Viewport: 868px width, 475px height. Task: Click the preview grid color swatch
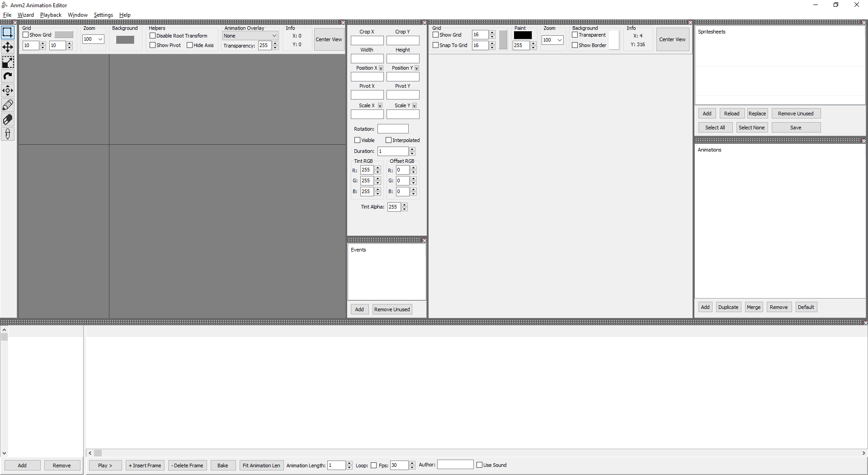pyautogui.click(x=64, y=35)
